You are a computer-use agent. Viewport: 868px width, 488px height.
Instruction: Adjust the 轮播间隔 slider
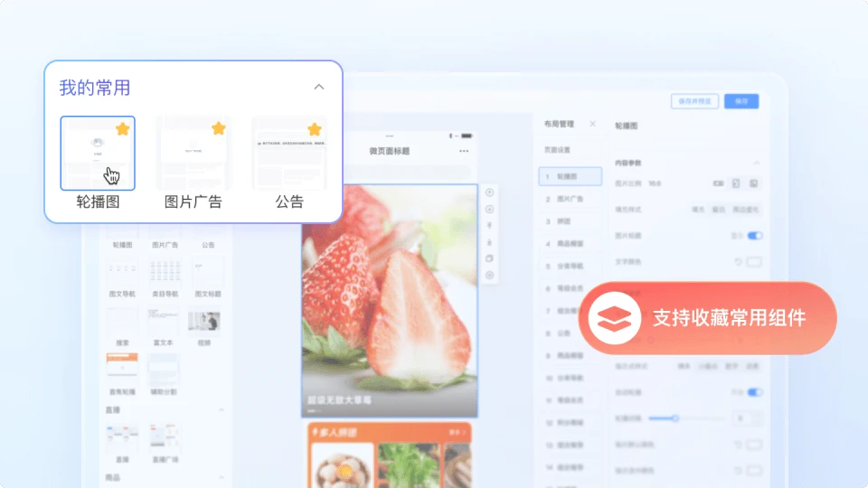coord(686,418)
